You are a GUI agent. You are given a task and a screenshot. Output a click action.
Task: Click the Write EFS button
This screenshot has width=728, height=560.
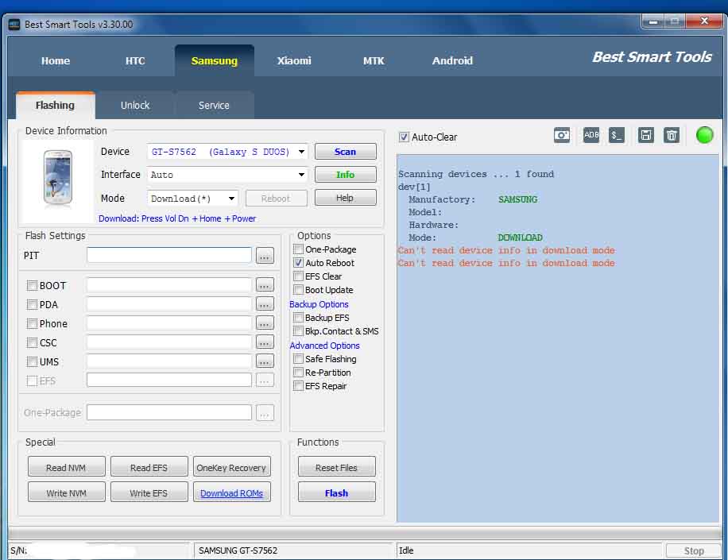[149, 492]
